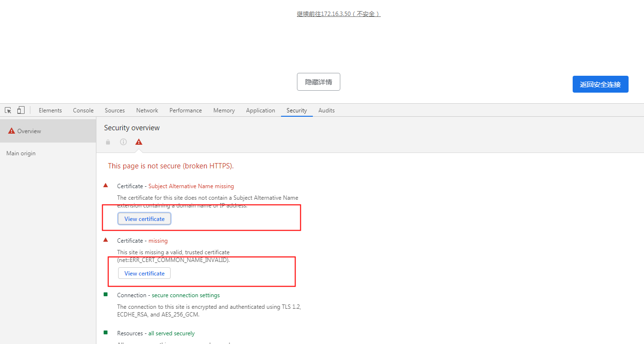
Task: Click the grey lock icon under Security overview
Action: click(x=108, y=142)
